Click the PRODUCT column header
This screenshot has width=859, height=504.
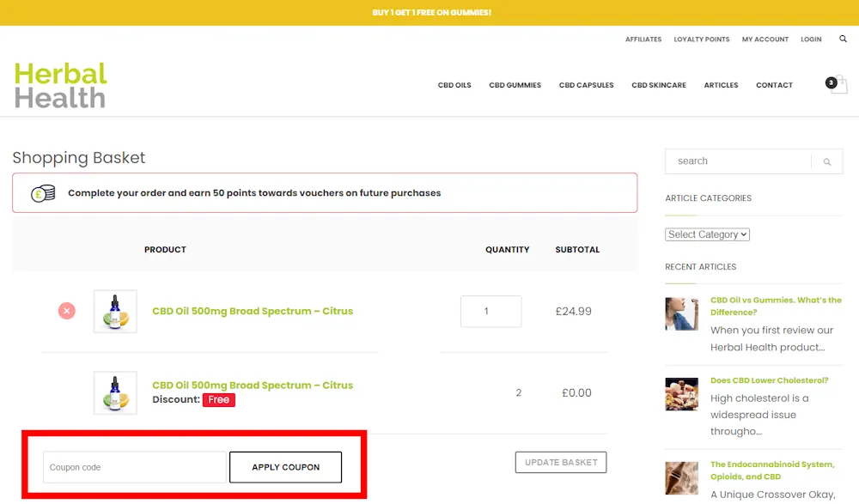click(165, 250)
